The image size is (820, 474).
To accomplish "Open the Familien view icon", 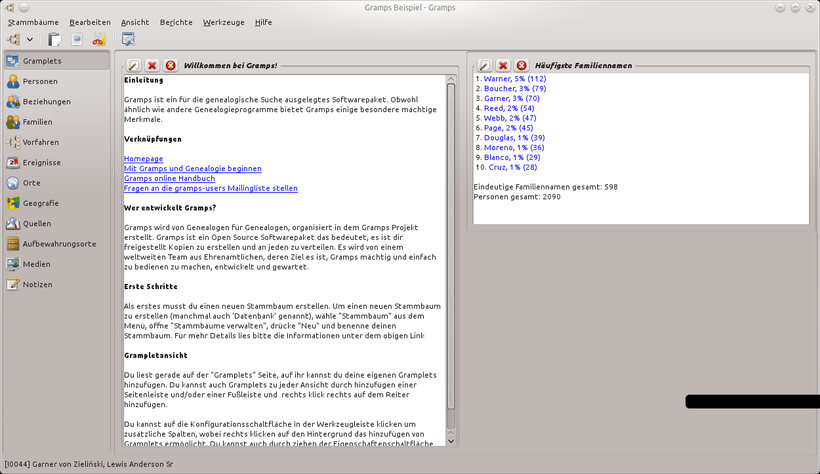I will click(x=13, y=122).
